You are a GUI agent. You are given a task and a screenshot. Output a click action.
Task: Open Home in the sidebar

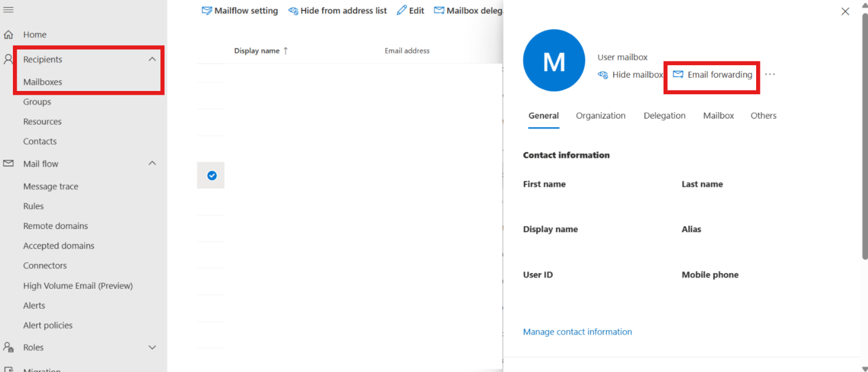coord(35,34)
